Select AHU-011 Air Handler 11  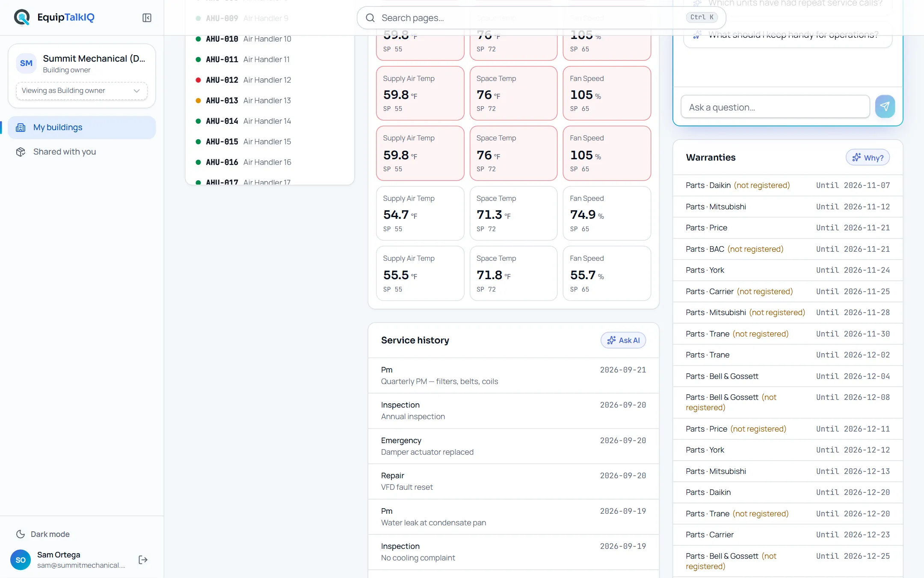(270, 60)
